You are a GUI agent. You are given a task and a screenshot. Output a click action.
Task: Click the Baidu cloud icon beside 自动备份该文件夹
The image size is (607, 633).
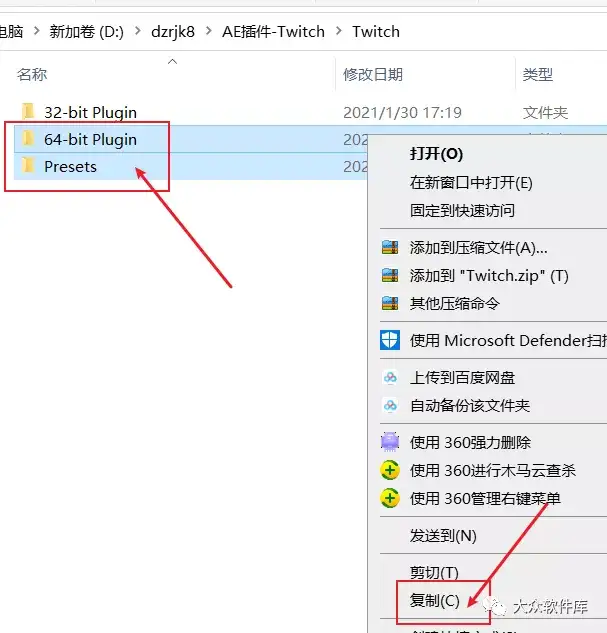point(390,405)
